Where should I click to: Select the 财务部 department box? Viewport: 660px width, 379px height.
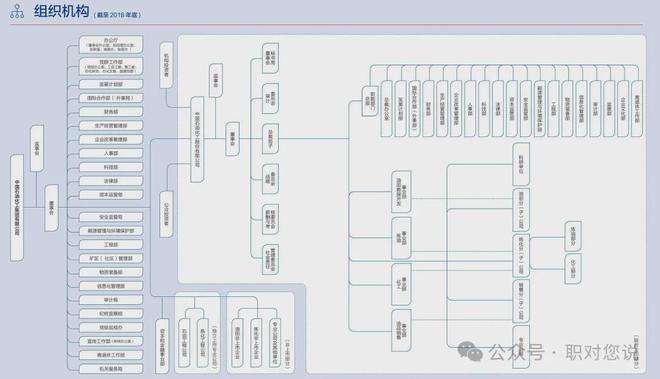pos(111,112)
